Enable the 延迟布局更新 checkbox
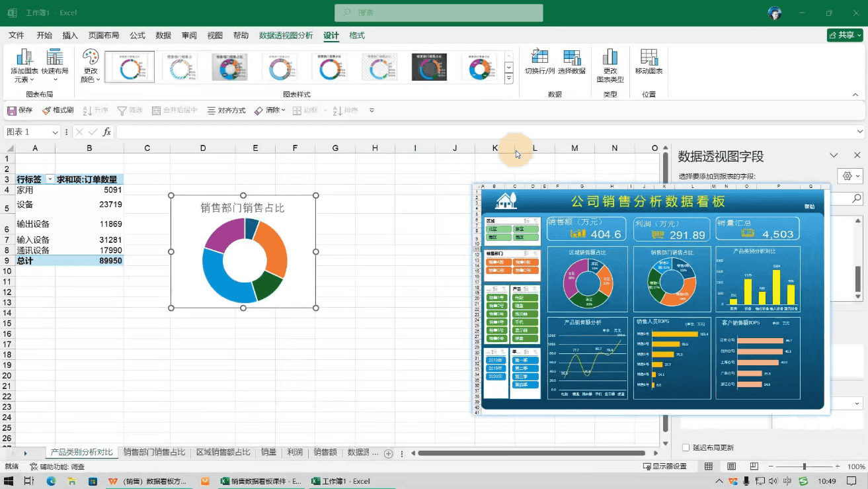The image size is (868, 489). 686,448
